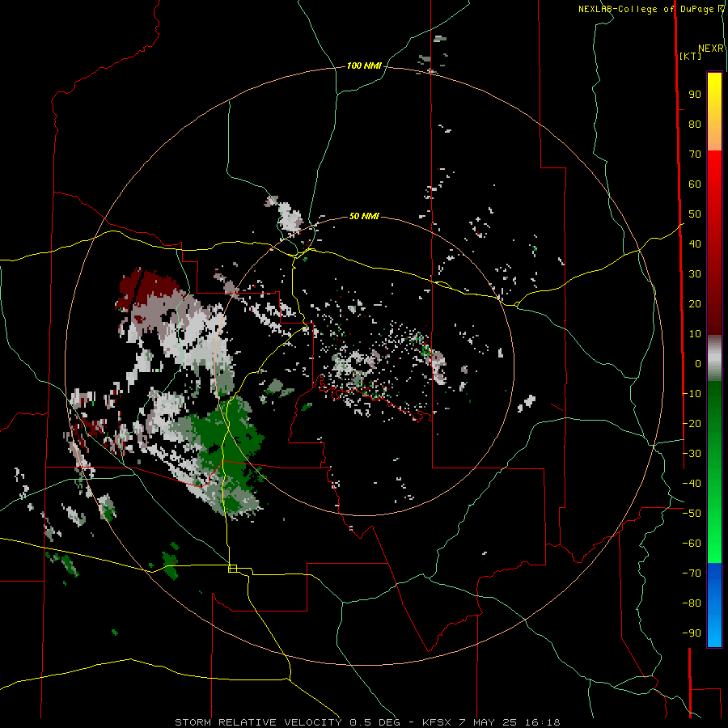Click the 20 value on velocity scale
The height and width of the screenshot is (728, 728).
(x=695, y=303)
